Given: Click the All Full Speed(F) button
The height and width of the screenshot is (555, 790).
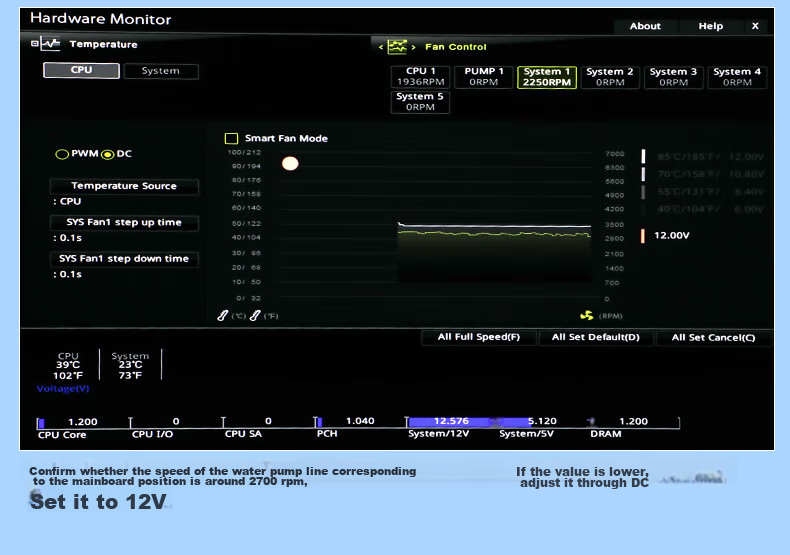Looking at the screenshot, I should [x=479, y=337].
